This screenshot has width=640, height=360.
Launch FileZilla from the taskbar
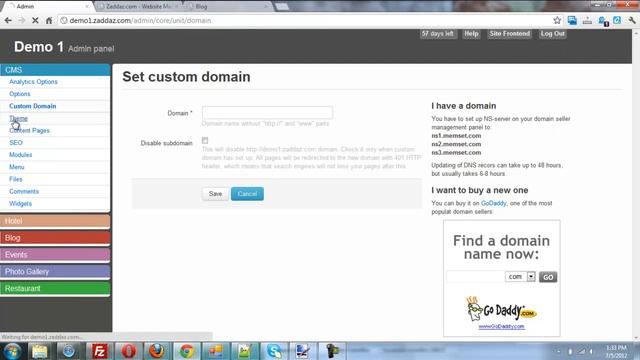tap(99, 351)
